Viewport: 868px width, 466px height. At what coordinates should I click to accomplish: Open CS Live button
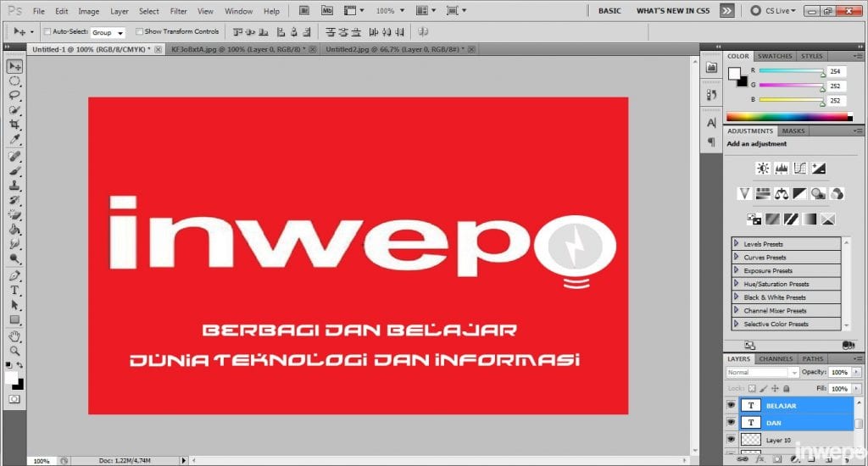pos(773,10)
